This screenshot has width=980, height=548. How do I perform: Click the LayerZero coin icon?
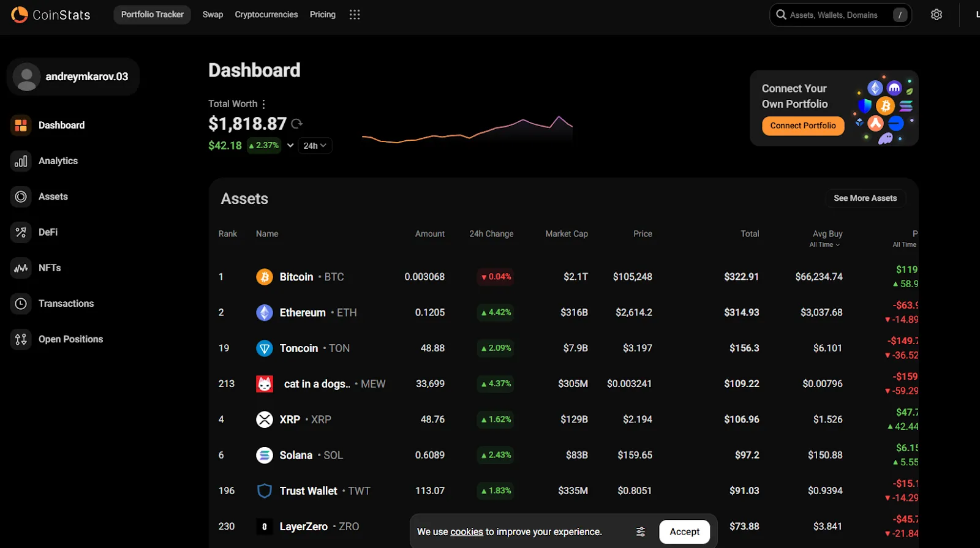click(x=265, y=527)
